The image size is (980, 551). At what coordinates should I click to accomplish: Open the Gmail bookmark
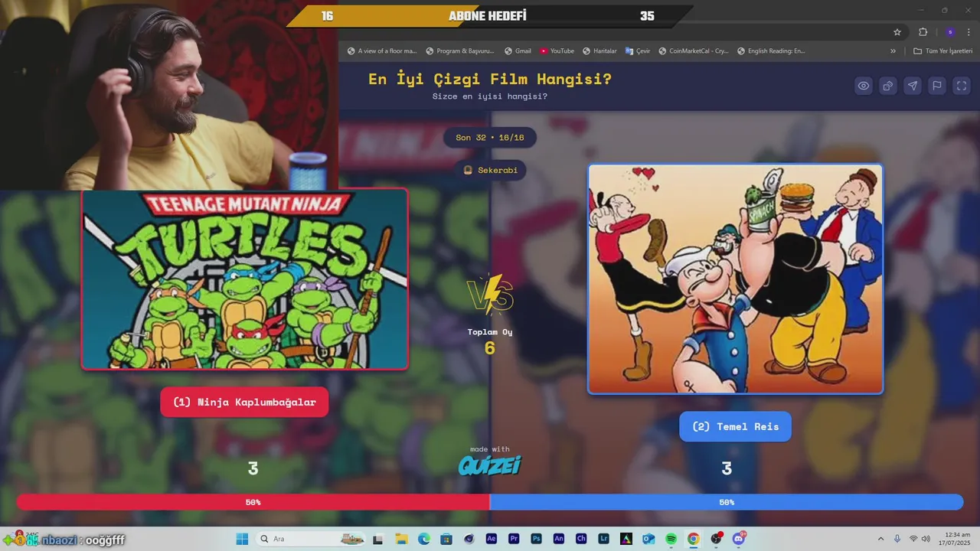click(x=518, y=51)
